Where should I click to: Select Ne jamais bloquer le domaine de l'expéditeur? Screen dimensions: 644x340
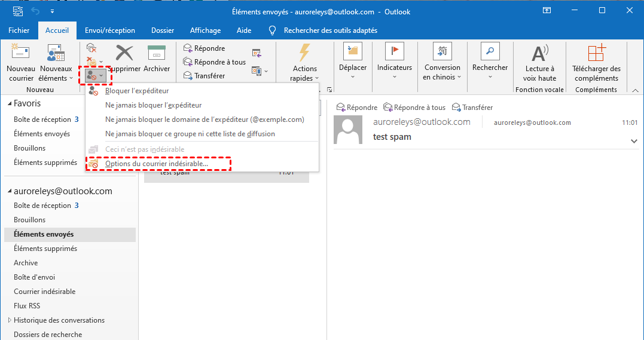202,120
